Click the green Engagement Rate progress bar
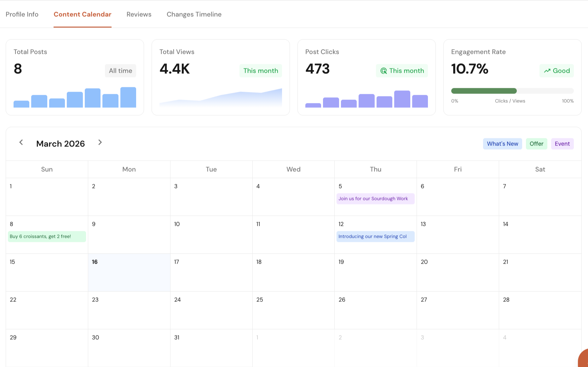This screenshot has width=588, height=367. pos(484,91)
